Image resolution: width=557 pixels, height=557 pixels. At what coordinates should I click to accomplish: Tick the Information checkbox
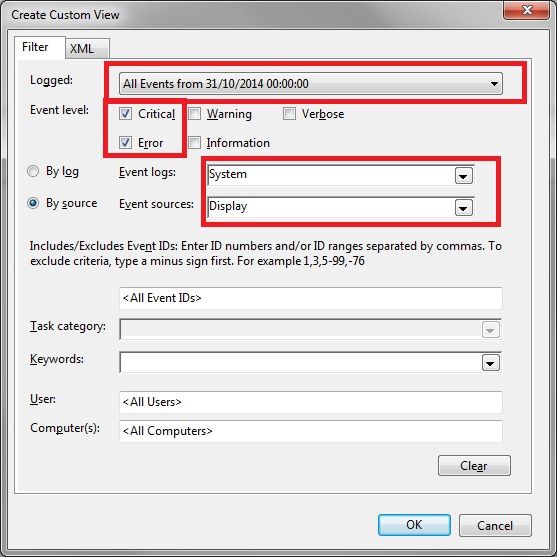(x=194, y=142)
